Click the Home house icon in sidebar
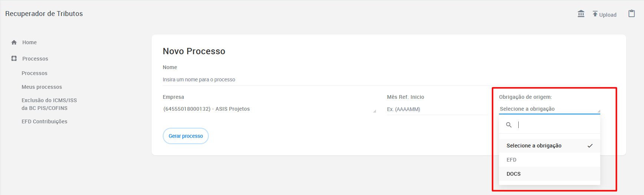This screenshot has width=644, height=195. coord(14,42)
